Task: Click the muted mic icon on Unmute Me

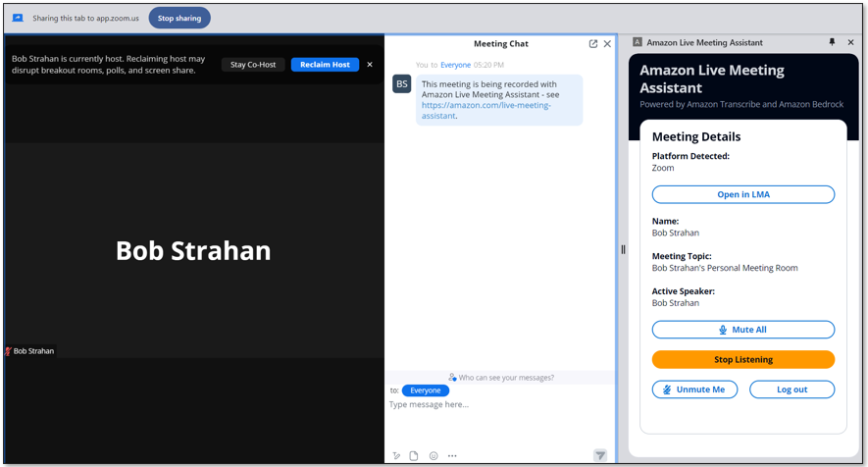Action: click(x=667, y=389)
